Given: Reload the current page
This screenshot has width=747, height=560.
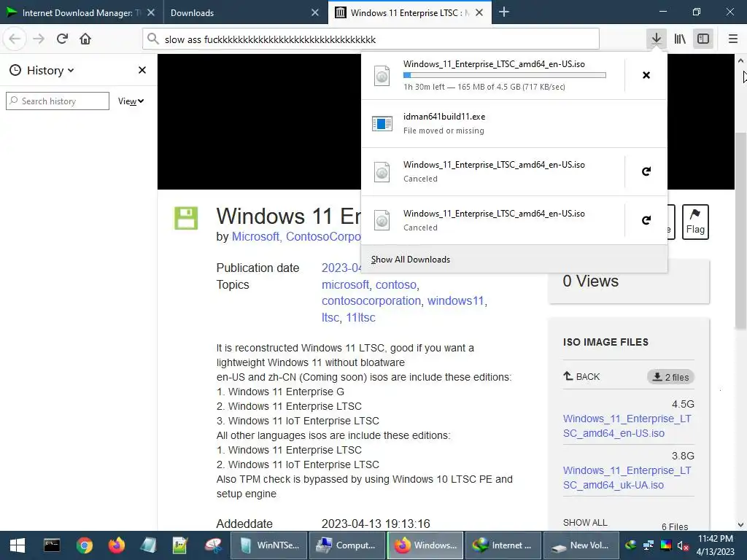Looking at the screenshot, I should 62,39.
